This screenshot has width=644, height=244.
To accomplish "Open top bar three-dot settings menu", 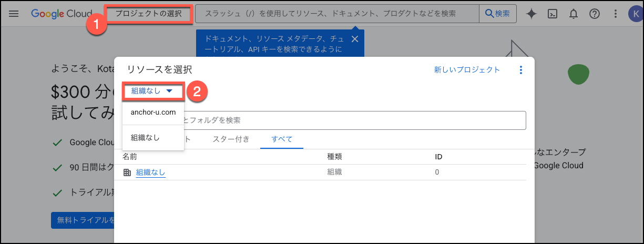I will click(616, 14).
